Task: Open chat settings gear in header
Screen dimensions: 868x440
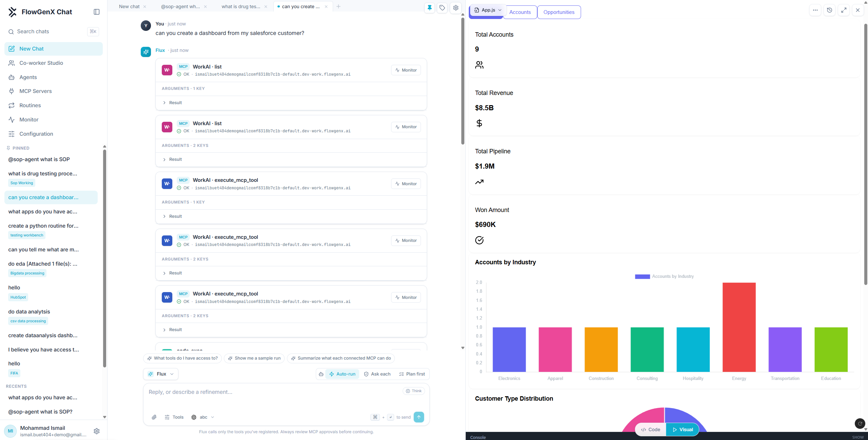Action: click(x=456, y=7)
